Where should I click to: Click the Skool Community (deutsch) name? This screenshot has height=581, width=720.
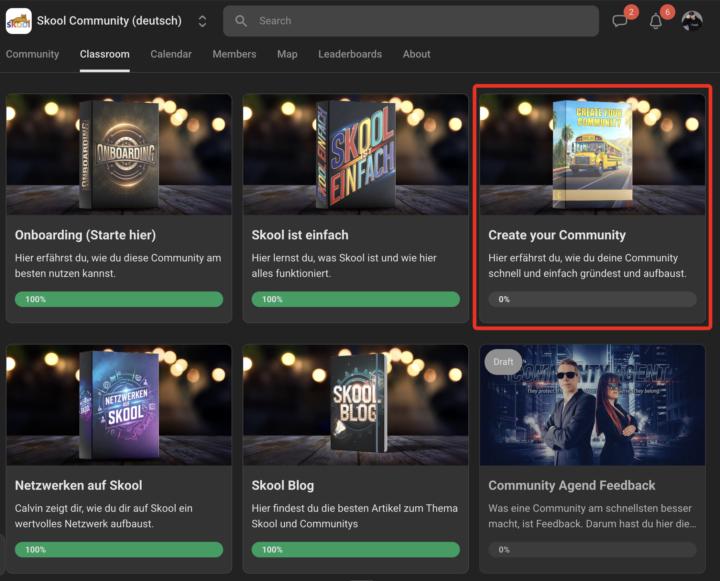click(109, 21)
